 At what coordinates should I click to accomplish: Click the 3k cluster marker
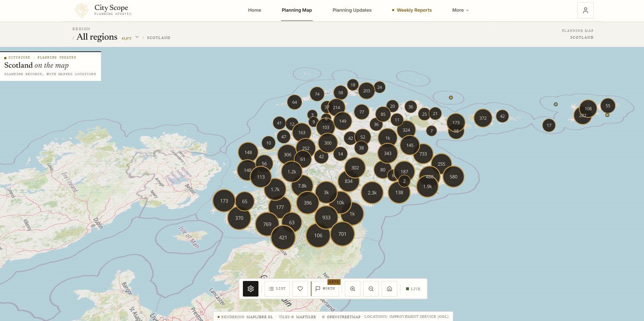click(x=326, y=192)
